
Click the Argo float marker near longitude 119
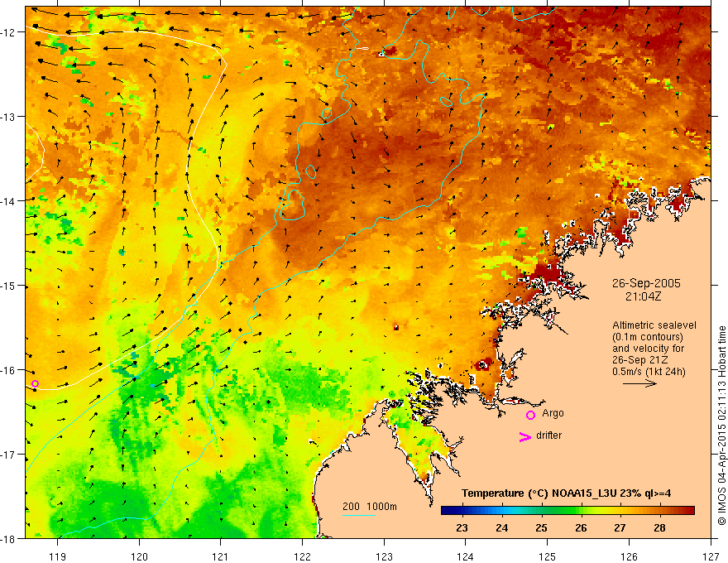[35, 383]
